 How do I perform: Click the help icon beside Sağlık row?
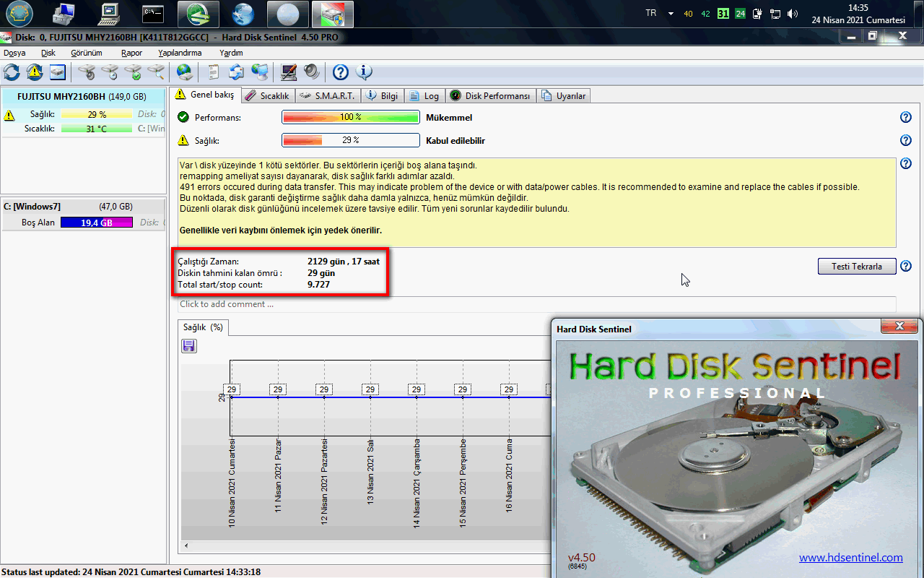point(906,141)
